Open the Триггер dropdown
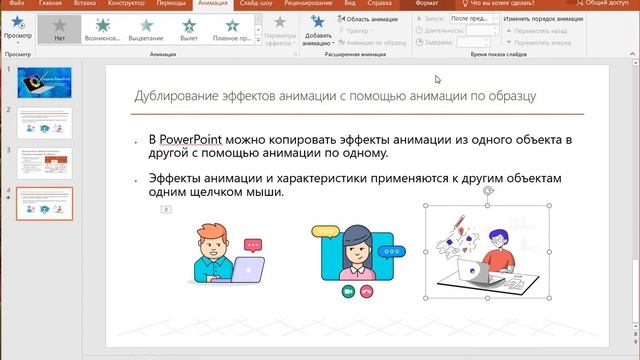This screenshot has width=640, height=360. [356, 31]
